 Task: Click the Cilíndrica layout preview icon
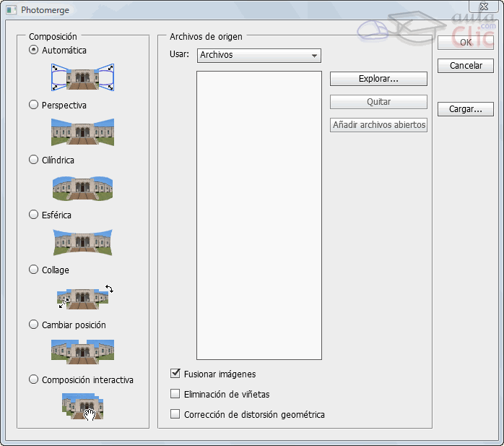pyautogui.click(x=83, y=186)
